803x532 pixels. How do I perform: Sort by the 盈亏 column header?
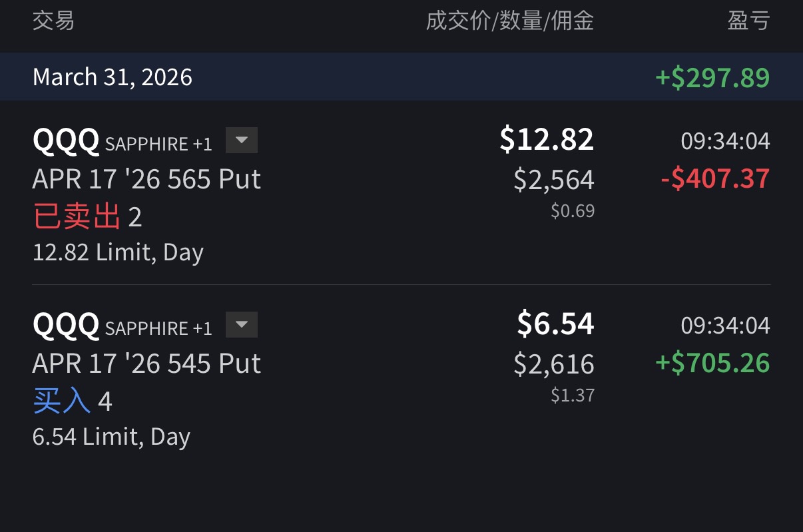[748, 21]
